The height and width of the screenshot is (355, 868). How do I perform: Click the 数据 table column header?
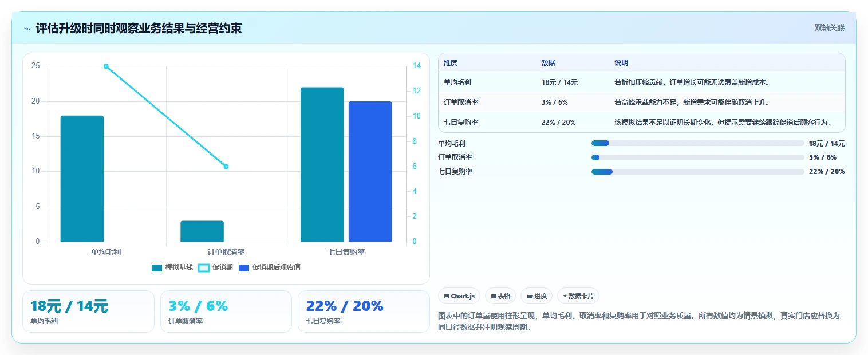[548, 63]
